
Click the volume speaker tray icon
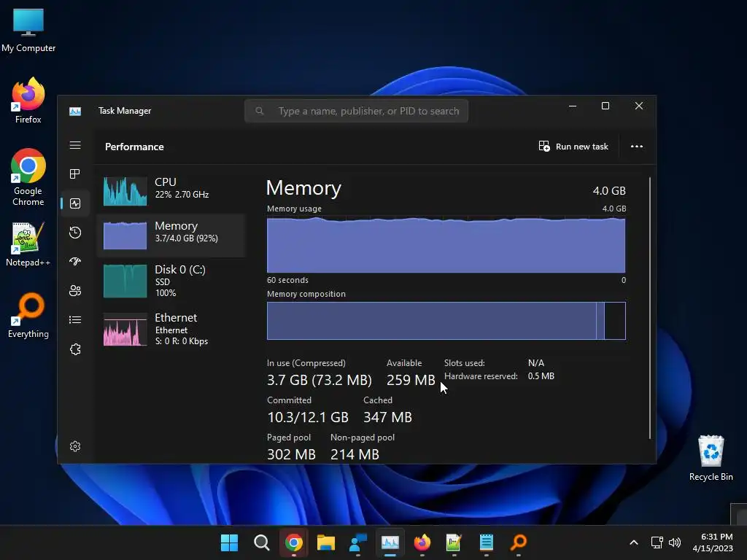675,542
